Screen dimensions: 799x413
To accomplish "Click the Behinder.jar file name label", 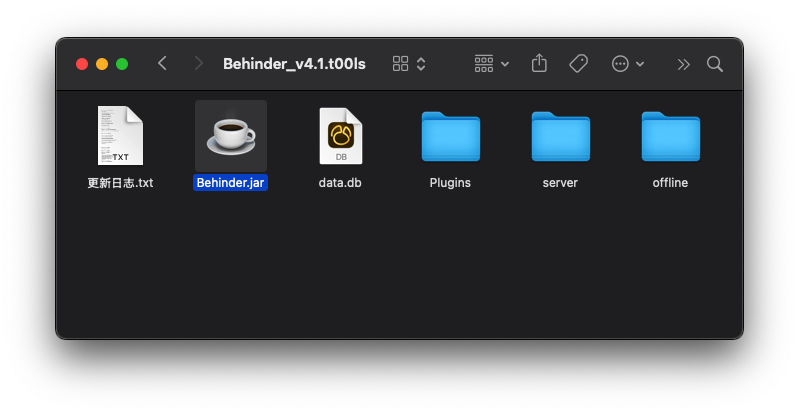I will point(230,183).
